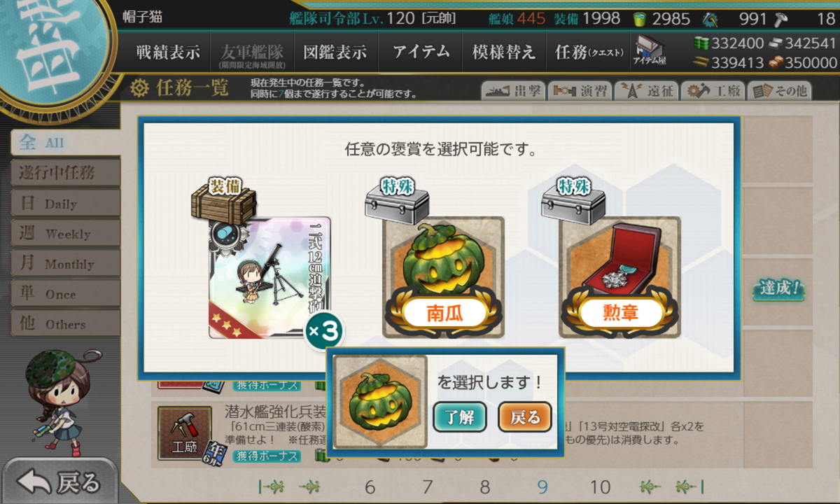The width and height of the screenshot is (840, 504).
Task: Filter quests by 出撃 sortie tab
Action: tap(513, 91)
